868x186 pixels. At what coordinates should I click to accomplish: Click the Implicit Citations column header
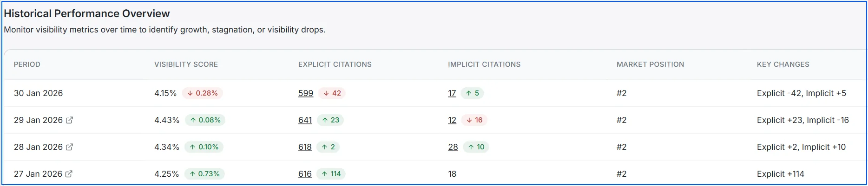click(x=484, y=64)
